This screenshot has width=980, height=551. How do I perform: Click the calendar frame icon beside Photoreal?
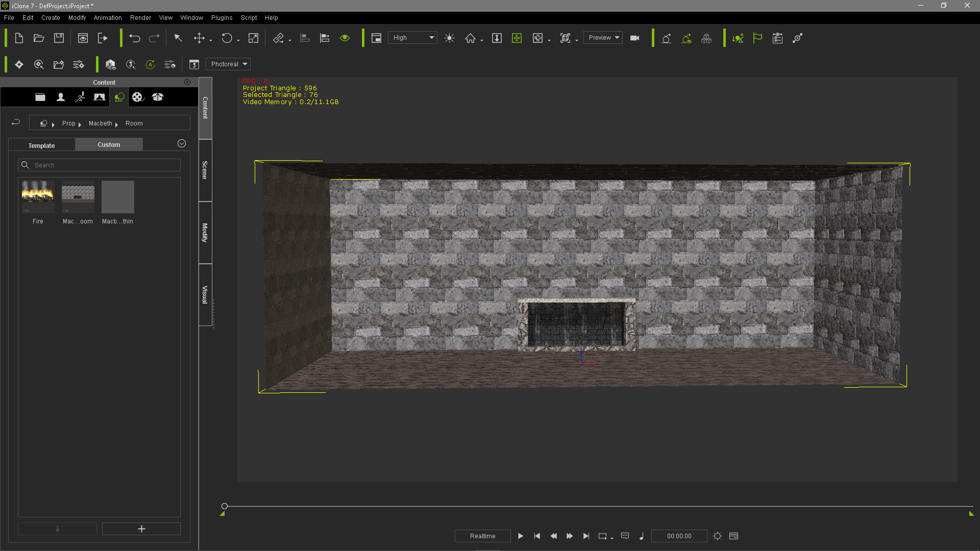(x=194, y=65)
